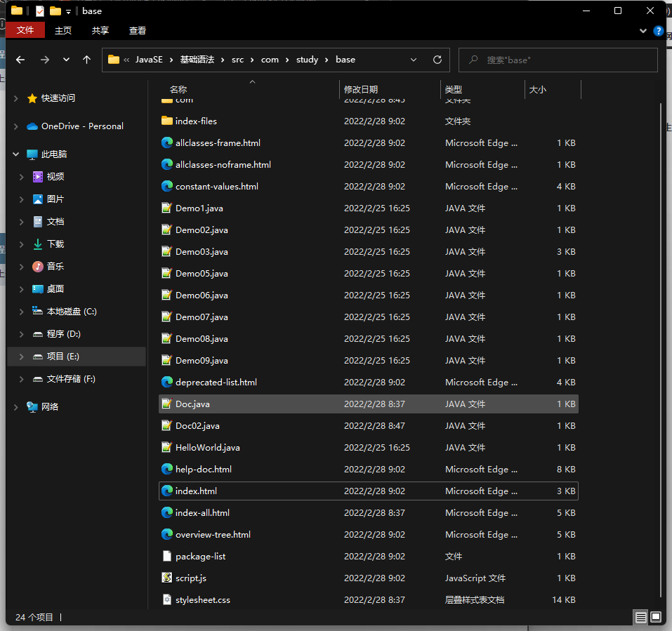Viewport: 672px width, 631px height.
Task: Click the new folder icon in title bar
Action: [x=55, y=11]
